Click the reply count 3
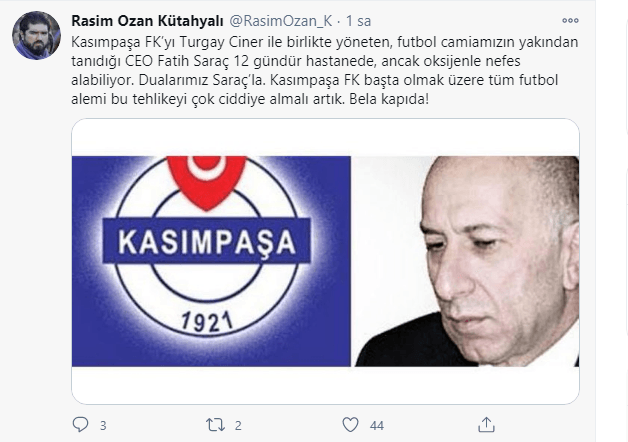Viewport: 628px width, 442px height. (103, 426)
